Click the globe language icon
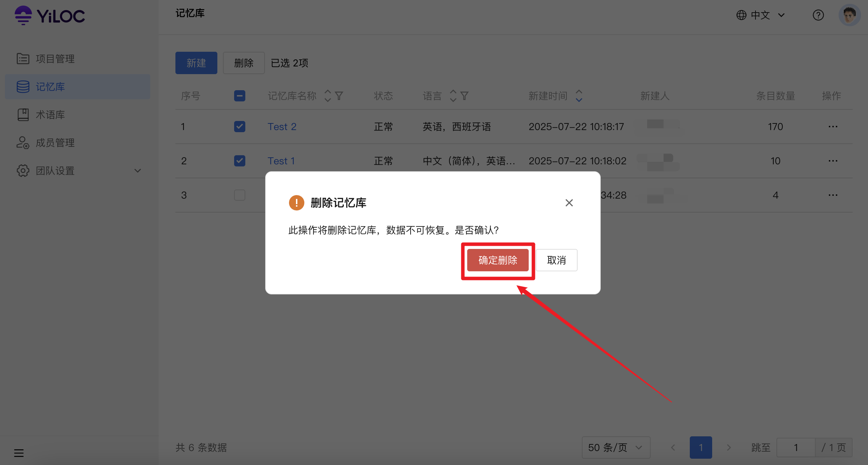The height and width of the screenshot is (465, 868). 742,15
